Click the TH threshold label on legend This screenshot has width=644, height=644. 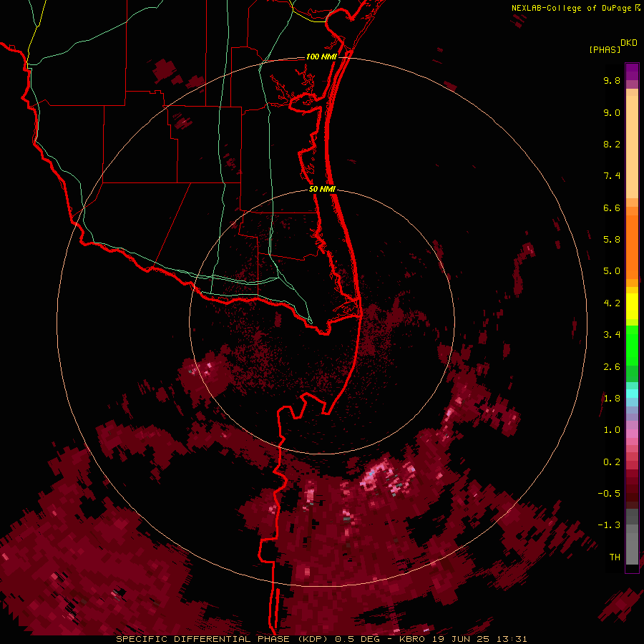(615, 557)
